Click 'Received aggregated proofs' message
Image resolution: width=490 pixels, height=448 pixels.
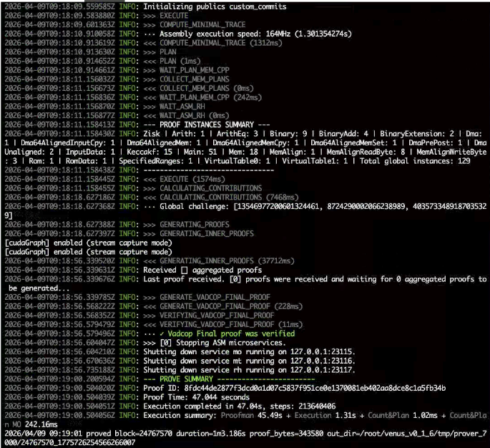[202, 270]
